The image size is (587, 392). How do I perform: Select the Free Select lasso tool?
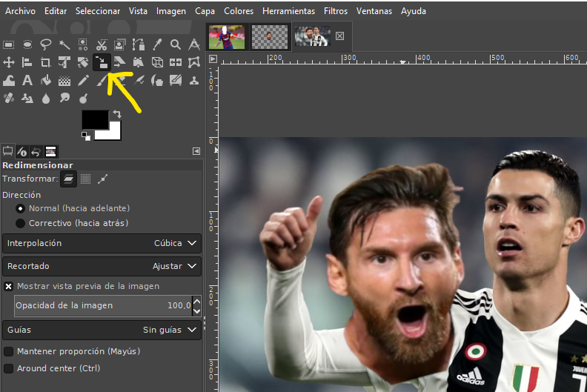coord(46,44)
